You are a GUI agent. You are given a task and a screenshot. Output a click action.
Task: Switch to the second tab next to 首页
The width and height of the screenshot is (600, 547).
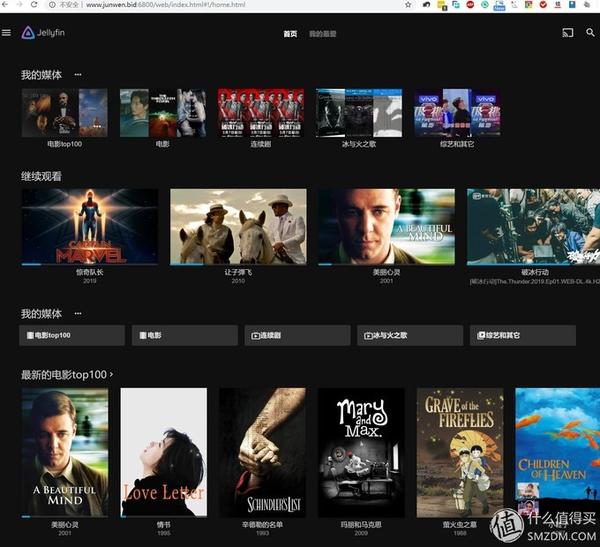[323, 34]
